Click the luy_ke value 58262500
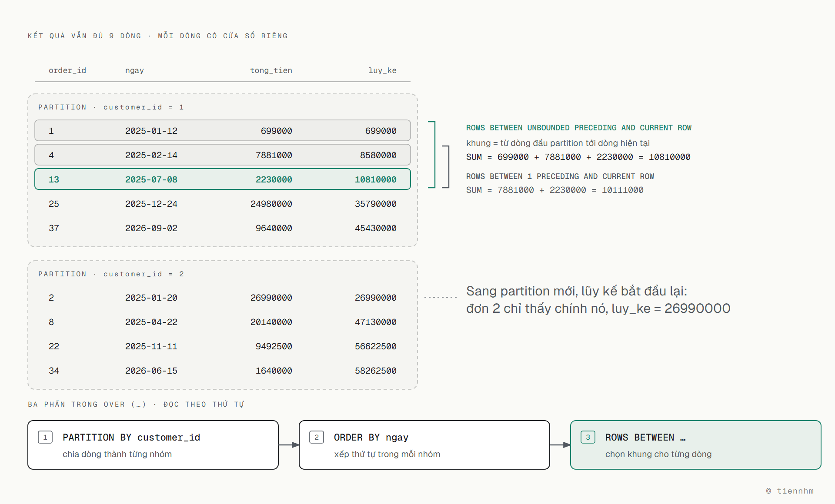The width and height of the screenshot is (835, 504). [376, 371]
